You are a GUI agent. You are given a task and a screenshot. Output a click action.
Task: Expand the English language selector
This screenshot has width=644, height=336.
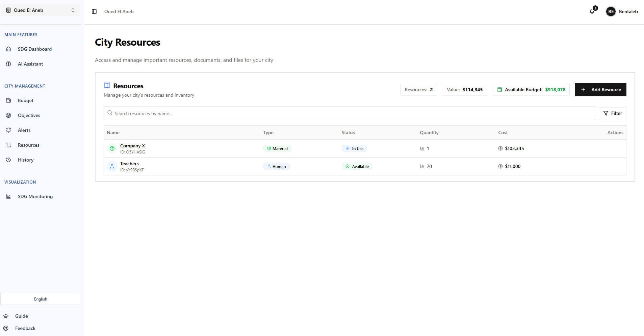(40, 299)
